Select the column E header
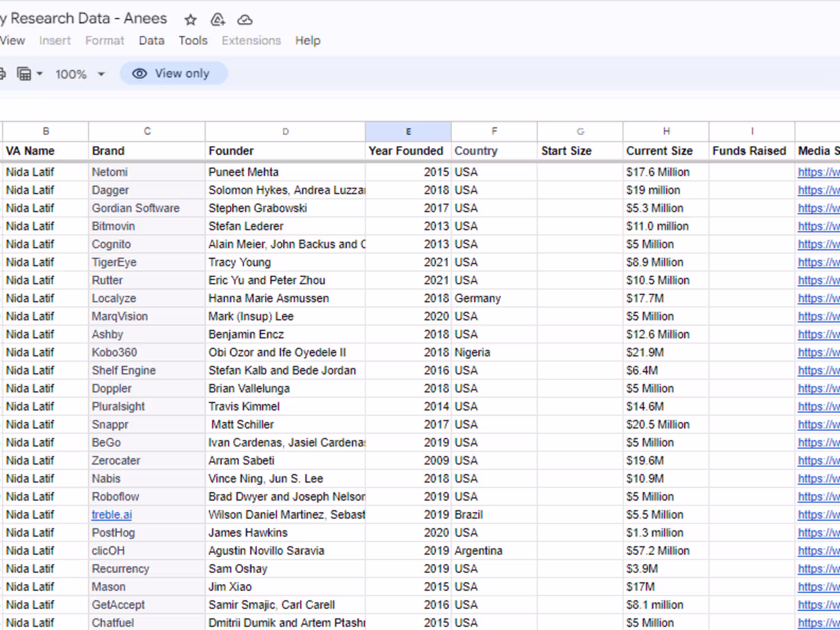 click(x=408, y=132)
